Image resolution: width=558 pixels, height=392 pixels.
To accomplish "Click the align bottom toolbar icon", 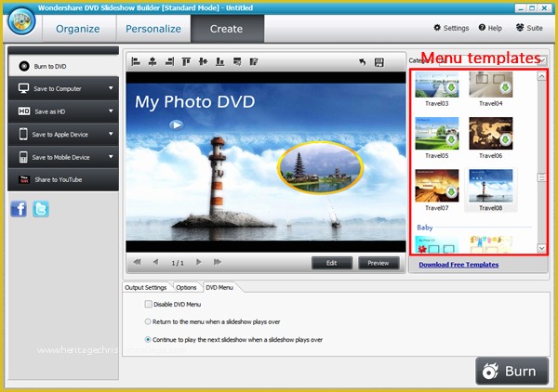I will pyautogui.click(x=219, y=62).
